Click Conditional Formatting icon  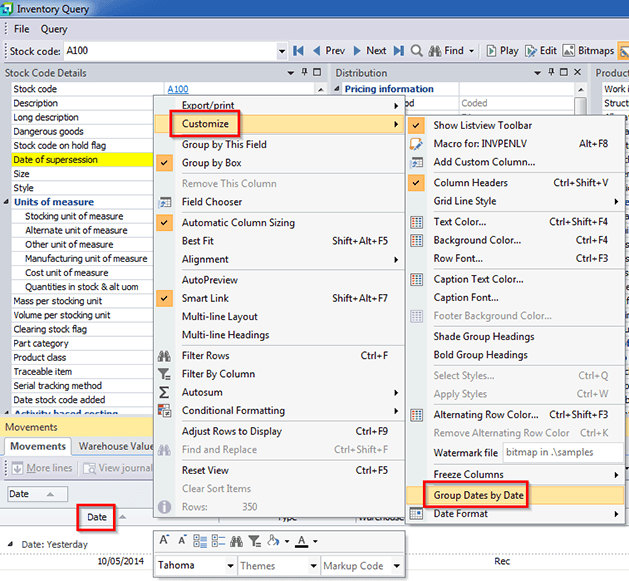pyautogui.click(x=164, y=410)
